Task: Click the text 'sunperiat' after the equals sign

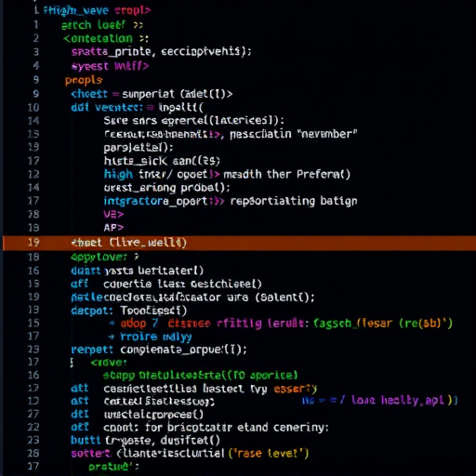Action: [x=148, y=94]
